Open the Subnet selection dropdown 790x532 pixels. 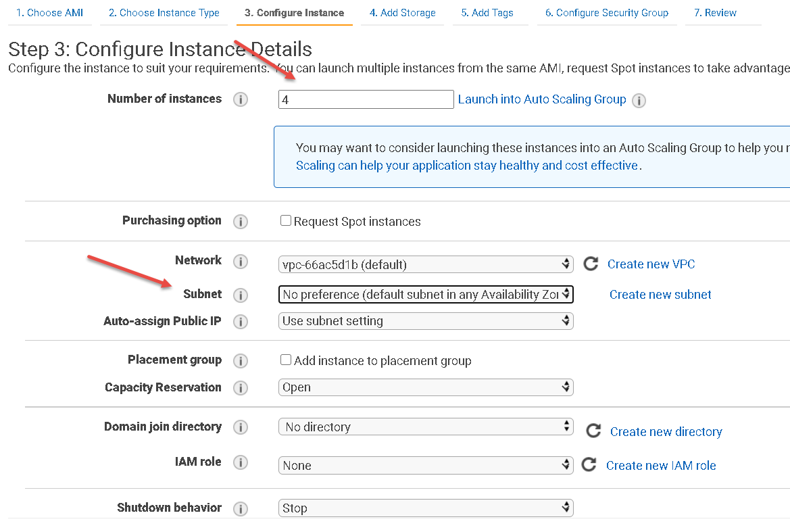(426, 294)
